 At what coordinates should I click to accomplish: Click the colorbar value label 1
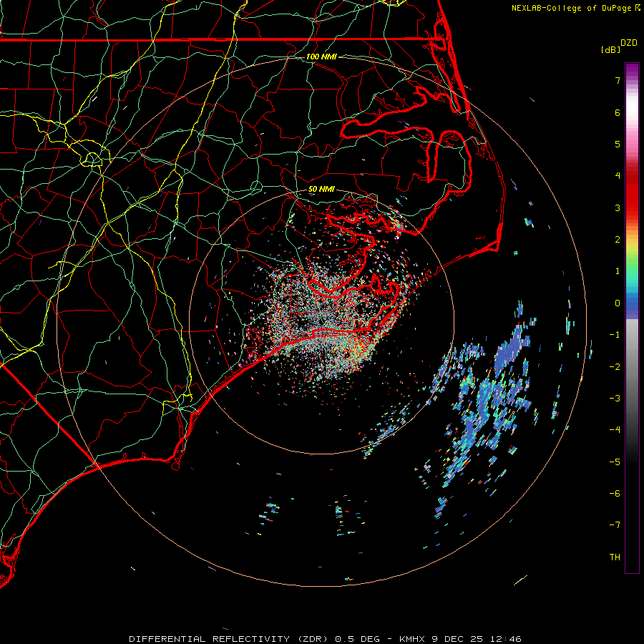point(618,271)
